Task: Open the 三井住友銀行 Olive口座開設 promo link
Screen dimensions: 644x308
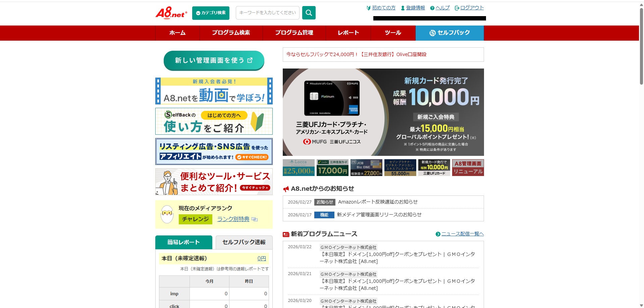Action: pos(356,54)
